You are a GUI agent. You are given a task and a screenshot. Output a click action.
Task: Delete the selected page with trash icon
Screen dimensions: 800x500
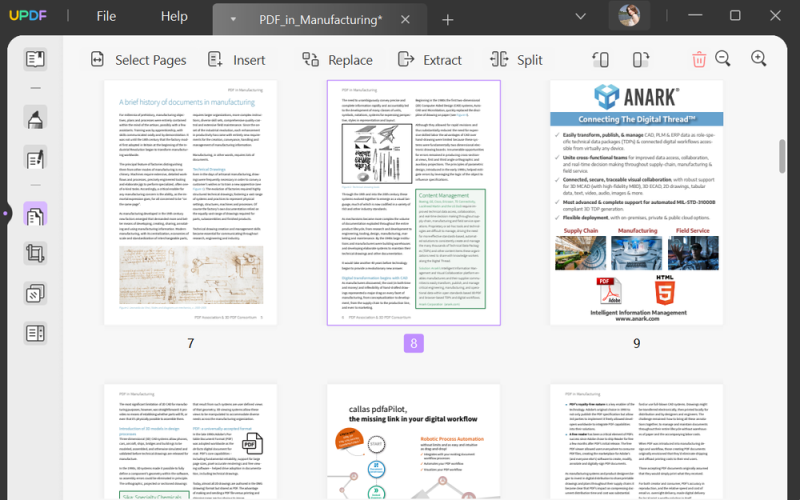(699, 59)
